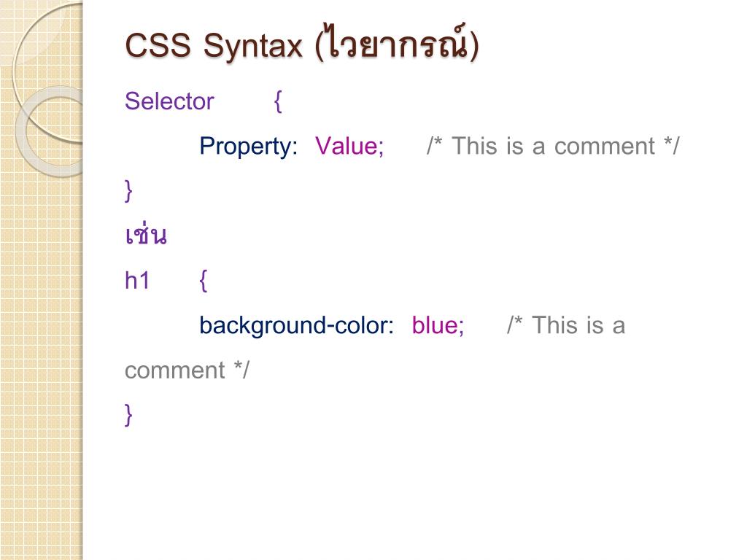Click the Thai word เช่น
This screenshot has width=747, height=560.
click(146, 234)
